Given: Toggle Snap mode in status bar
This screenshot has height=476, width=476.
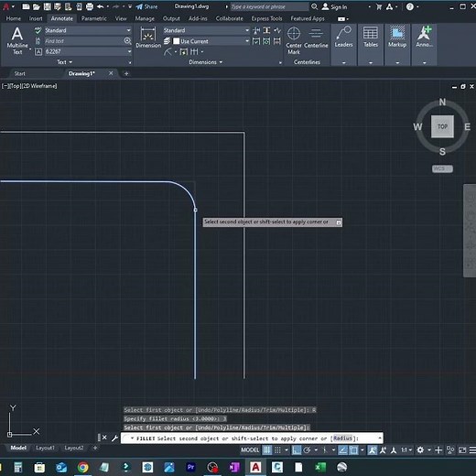Looking at the screenshot, I should pos(277,450).
